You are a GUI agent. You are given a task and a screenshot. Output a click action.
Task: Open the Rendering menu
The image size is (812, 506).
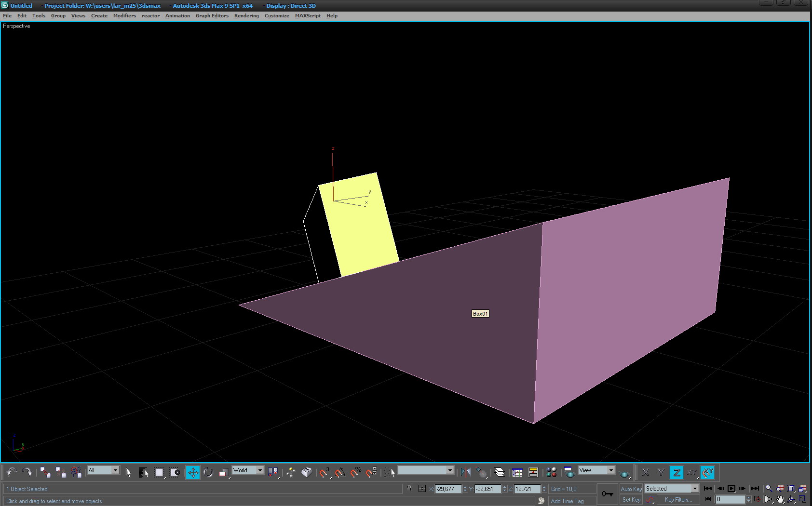pos(246,16)
